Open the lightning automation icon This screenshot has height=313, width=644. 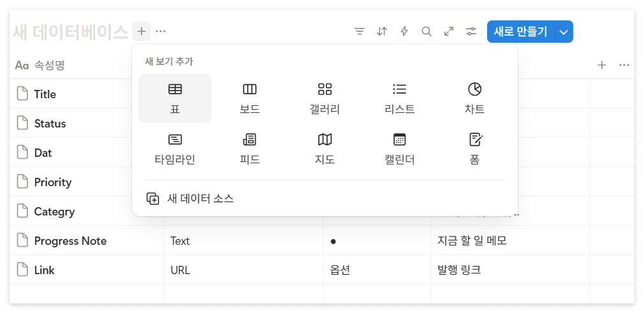(x=404, y=31)
